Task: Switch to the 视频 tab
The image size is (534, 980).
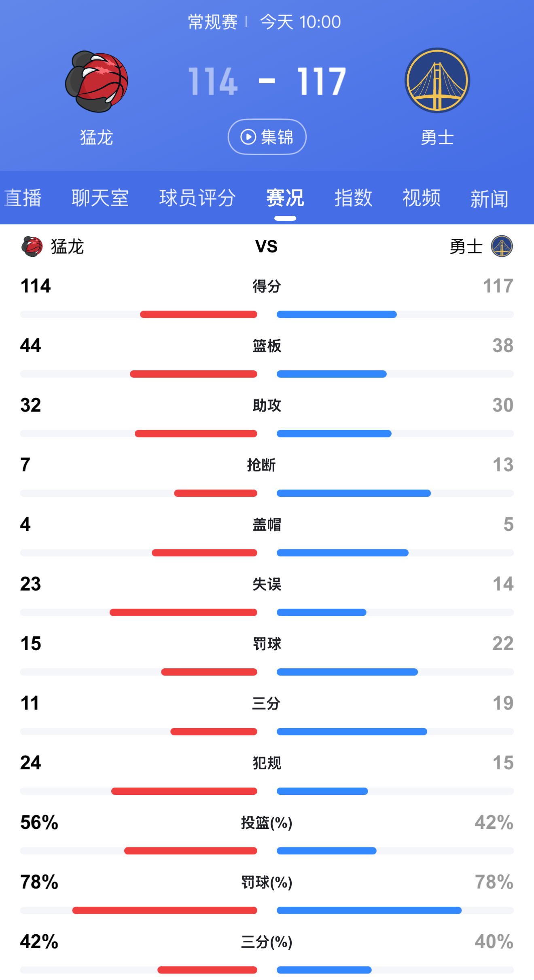Action: coord(421,198)
